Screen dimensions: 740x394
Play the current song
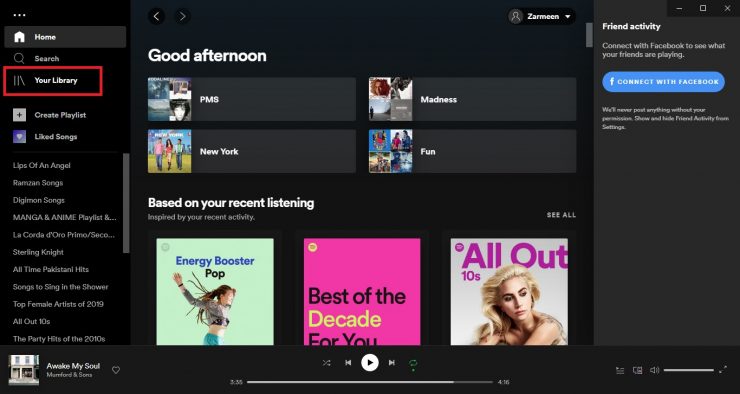click(370, 363)
